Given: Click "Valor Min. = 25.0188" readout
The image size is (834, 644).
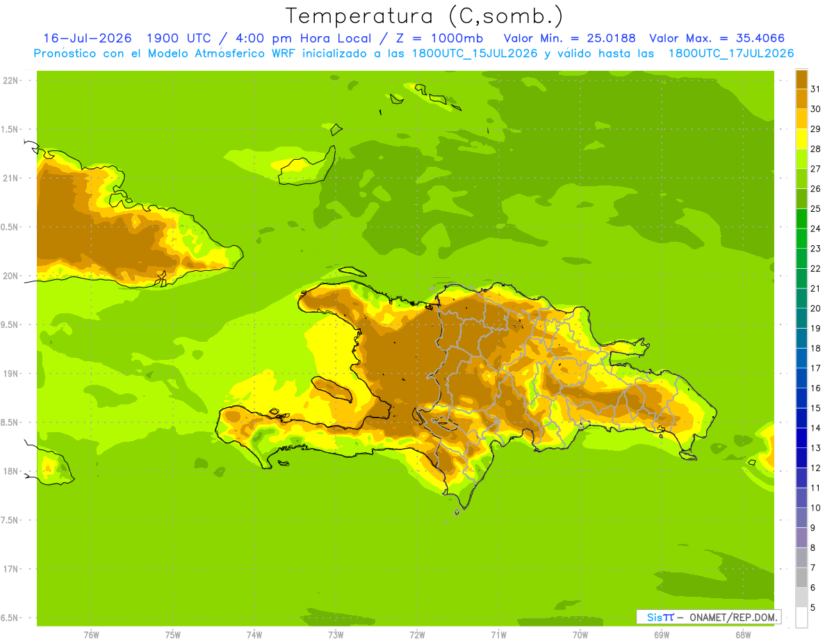Looking at the screenshot, I should click(x=569, y=38).
